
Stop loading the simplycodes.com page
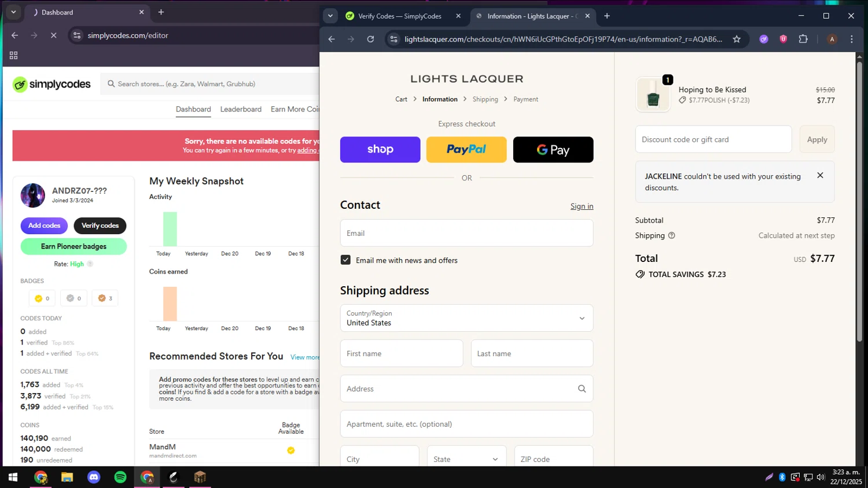click(53, 35)
